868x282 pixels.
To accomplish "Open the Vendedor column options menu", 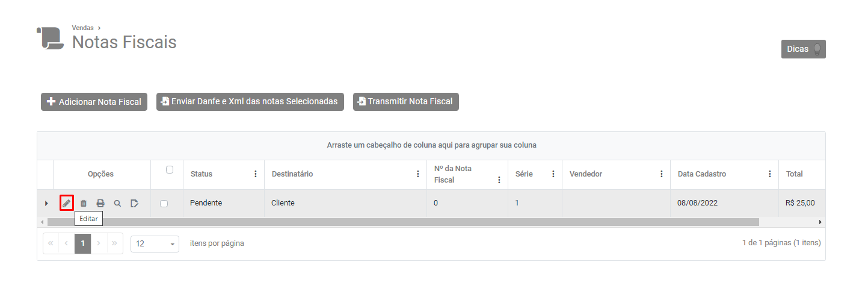I will (x=662, y=174).
